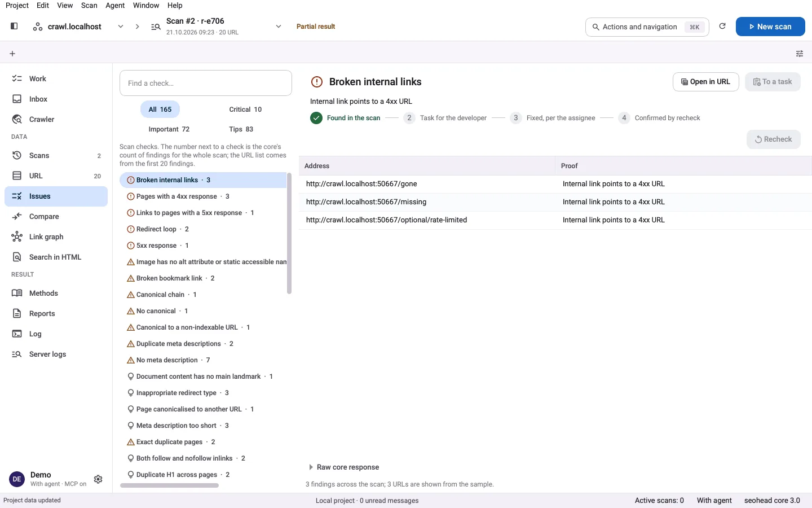
Task: Toggle the sidebar panel icon
Action: point(14,26)
